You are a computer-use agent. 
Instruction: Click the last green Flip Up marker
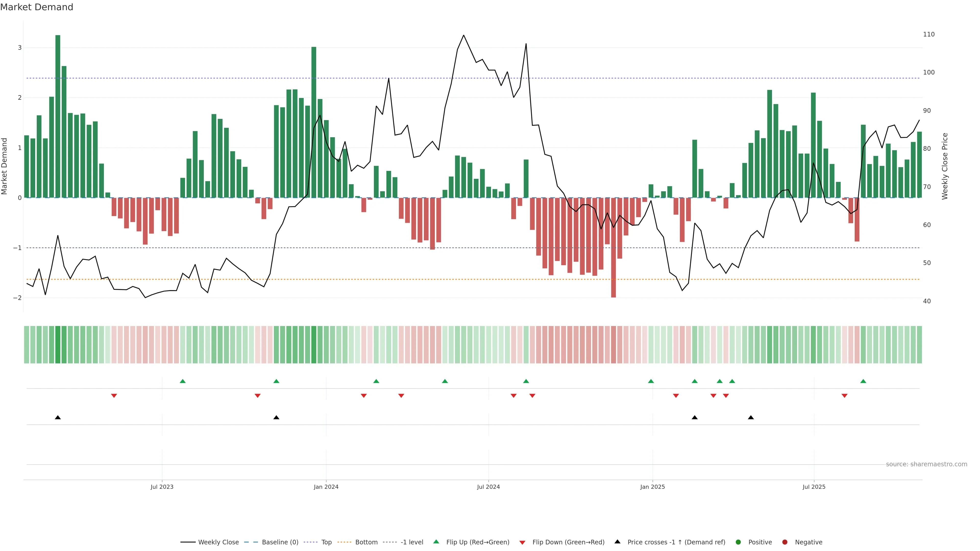(863, 381)
